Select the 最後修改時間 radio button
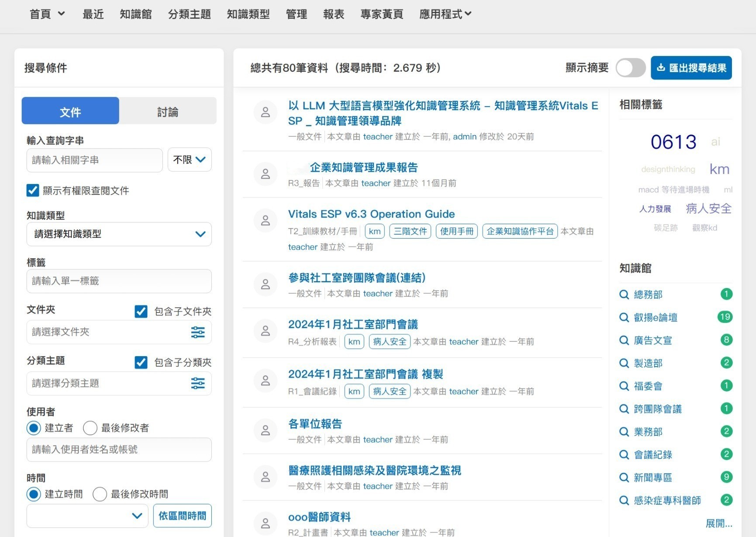 [100, 494]
